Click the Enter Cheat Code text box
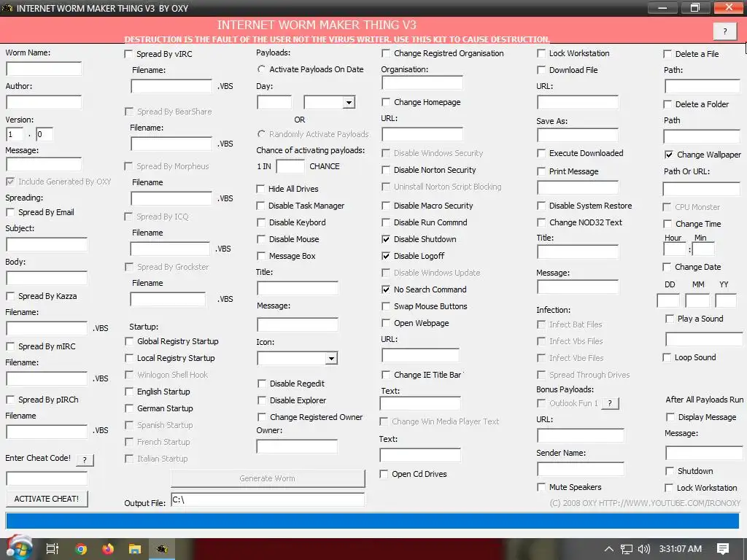The image size is (747, 560). pos(47,478)
